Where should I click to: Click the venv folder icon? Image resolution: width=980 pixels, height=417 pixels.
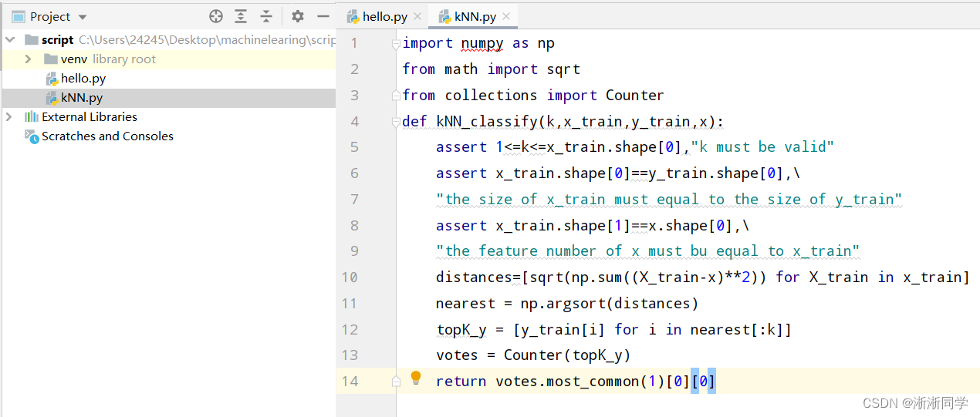pyautogui.click(x=51, y=59)
